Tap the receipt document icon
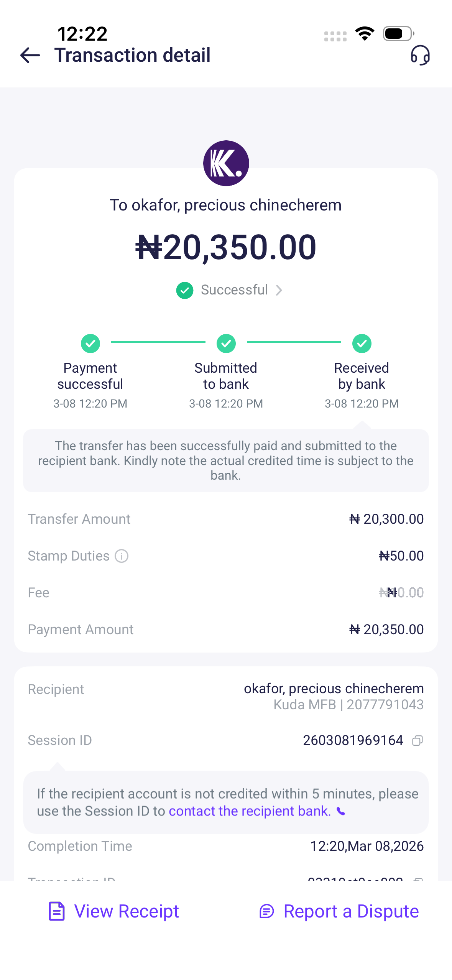This screenshot has width=452, height=980. [56, 911]
